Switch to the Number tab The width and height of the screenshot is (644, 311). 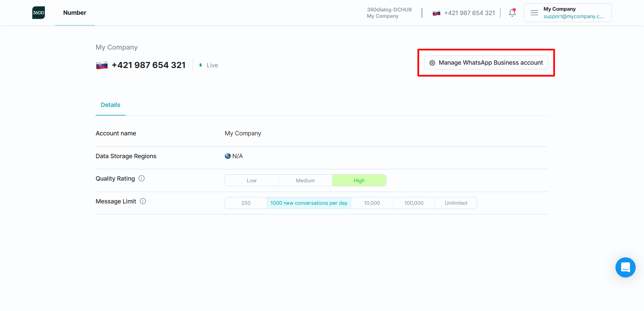tap(75, 13)
